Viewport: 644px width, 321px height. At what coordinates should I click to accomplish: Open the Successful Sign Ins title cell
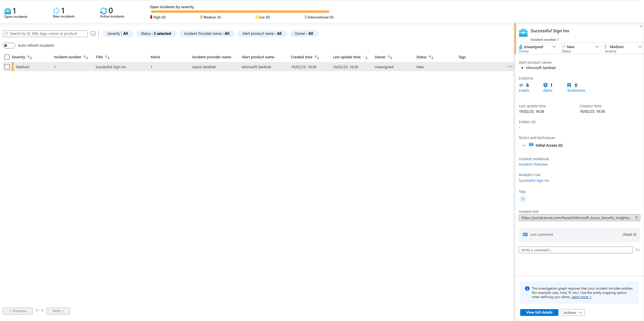[x=111, y=67]
